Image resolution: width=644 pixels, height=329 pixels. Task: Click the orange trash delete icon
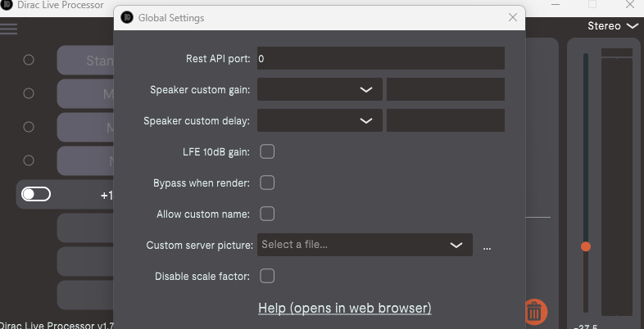[x=534, y=311]
